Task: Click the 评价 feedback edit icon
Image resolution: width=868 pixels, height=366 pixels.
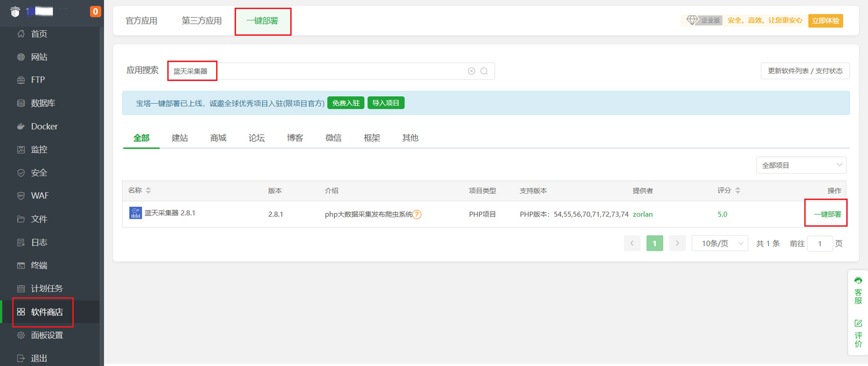Action: (x=858, y=323)
